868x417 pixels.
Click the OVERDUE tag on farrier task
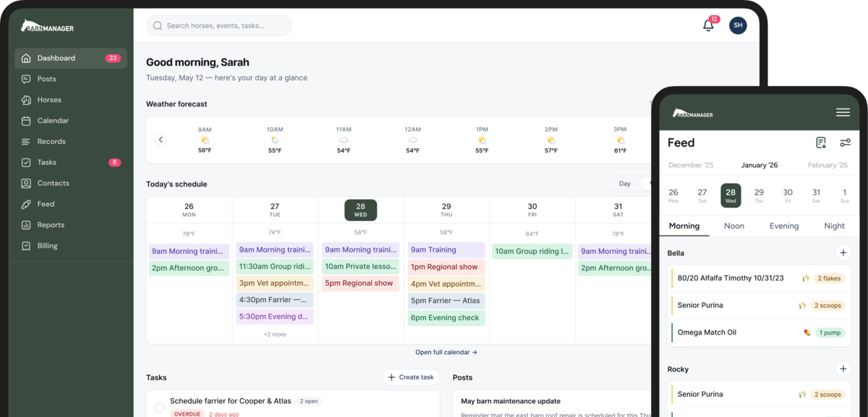click(x=187, y=414)
